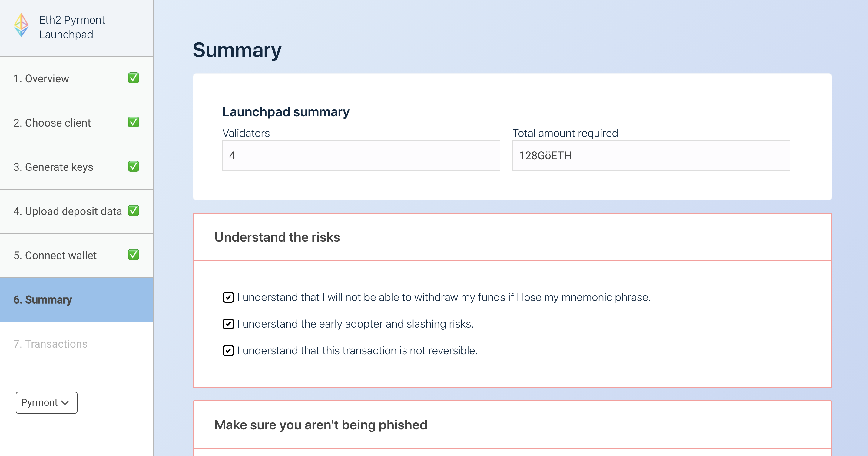Click the checkmark next to Upload deposit data
This screenshot has width=868, height=456.
[x=134, y=211]
